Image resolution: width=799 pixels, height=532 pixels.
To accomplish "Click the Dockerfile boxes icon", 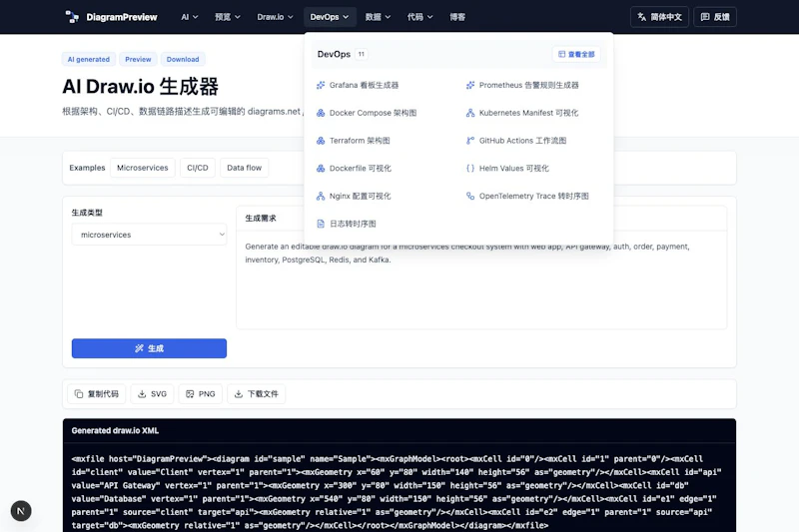I will tap(321, 168).
